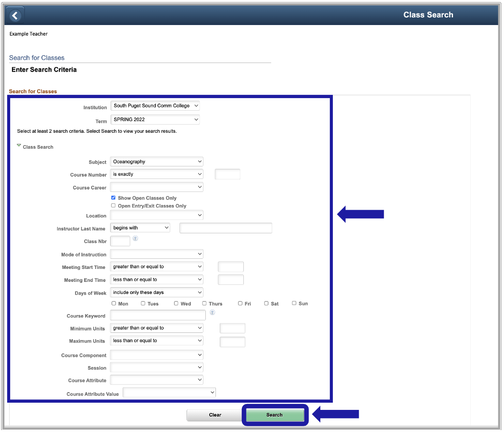Open the Term dropdown showing SPRING 2022
504x432 pixels.
(x=155, y=119)
